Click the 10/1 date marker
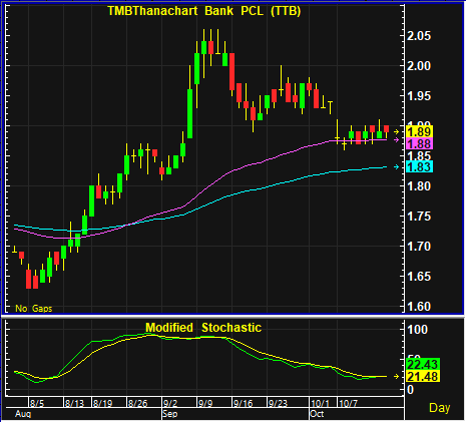The height and width of the screenshot is (422, 466). pos(320,404)
